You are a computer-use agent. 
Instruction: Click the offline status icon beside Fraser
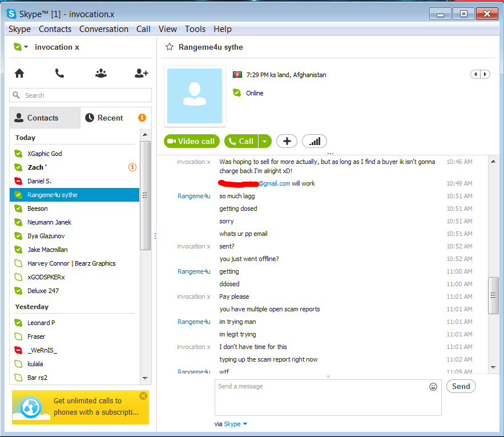tap(18, 336)
